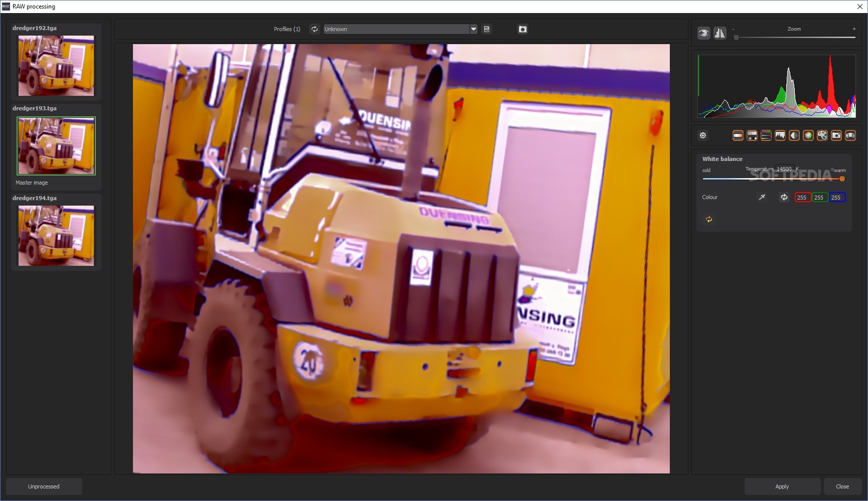Click the "Profiles (1)" label
The width and height of the screenshot is (868, 501).
pyautogui.click(x=287, y=29)
